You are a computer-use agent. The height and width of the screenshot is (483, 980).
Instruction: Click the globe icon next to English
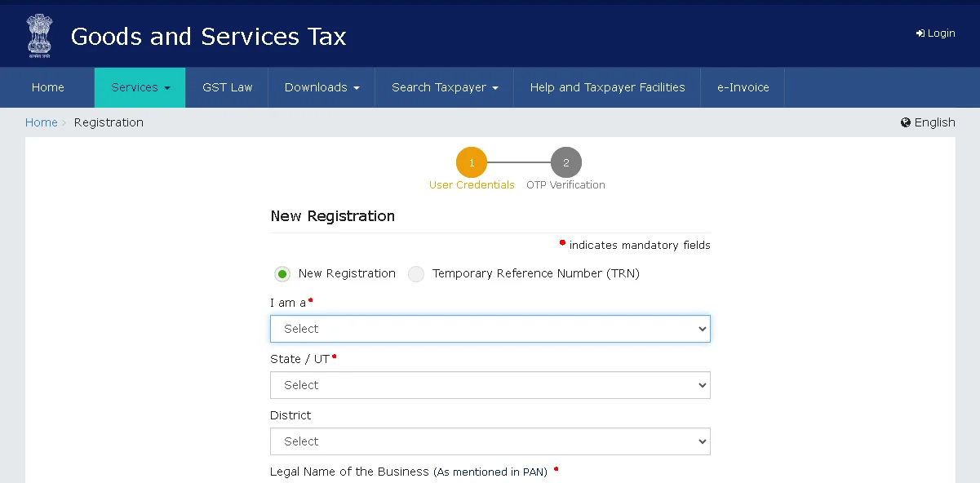tap(906, 122)
